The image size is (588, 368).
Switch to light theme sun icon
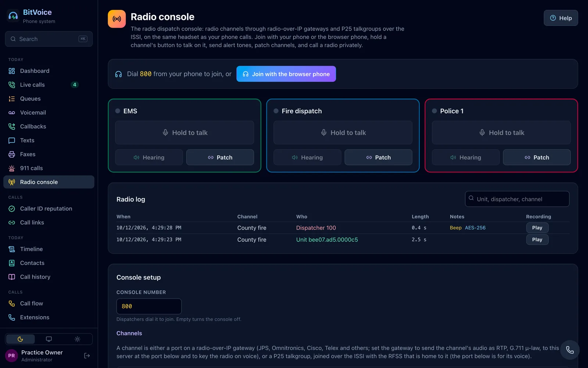[x=77, y=339]
